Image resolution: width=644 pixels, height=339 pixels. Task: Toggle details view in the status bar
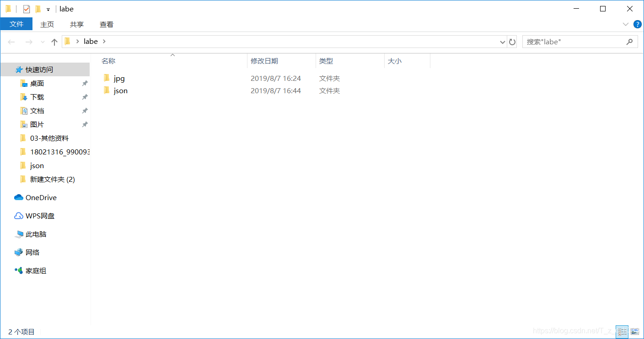pyautogui.click(x=622, y=332)
